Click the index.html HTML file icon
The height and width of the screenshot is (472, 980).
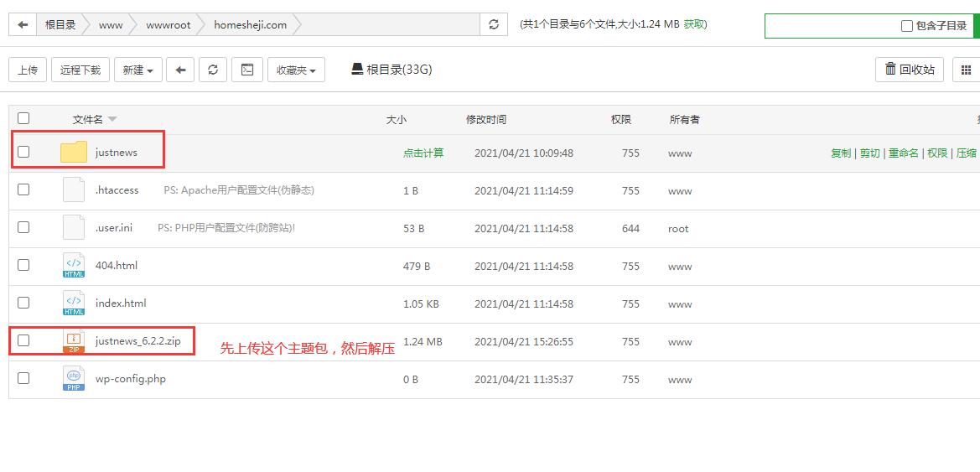click(x=74, y=303)
